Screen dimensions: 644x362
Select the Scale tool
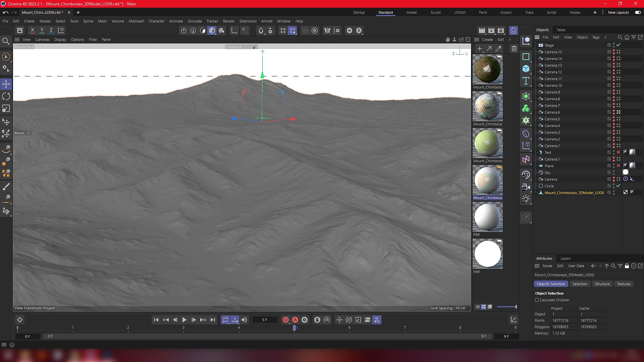coord(6,109)
